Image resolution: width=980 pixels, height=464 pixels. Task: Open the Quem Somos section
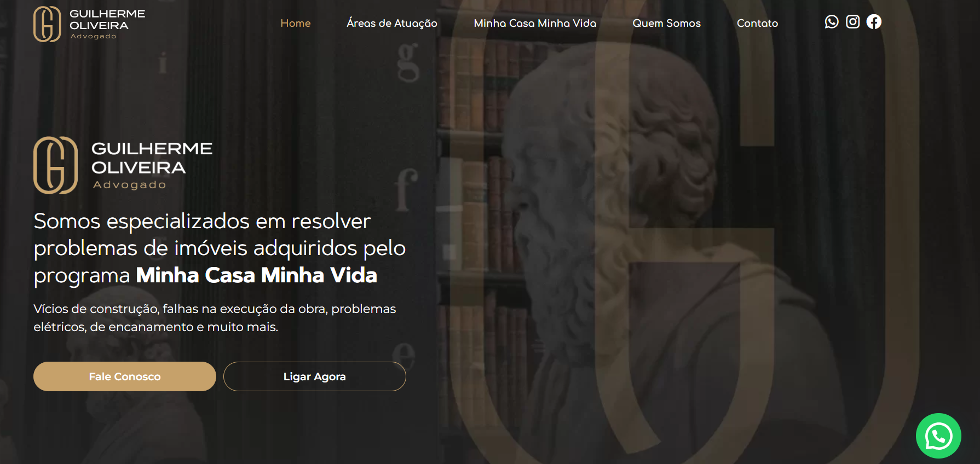pyautogui.click(x=666, y=23)
